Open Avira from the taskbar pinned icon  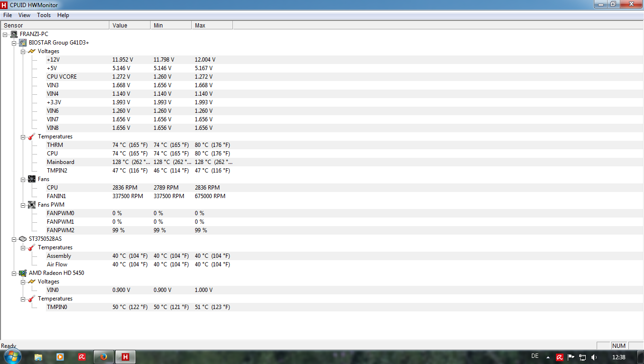[x=81, y=357]
